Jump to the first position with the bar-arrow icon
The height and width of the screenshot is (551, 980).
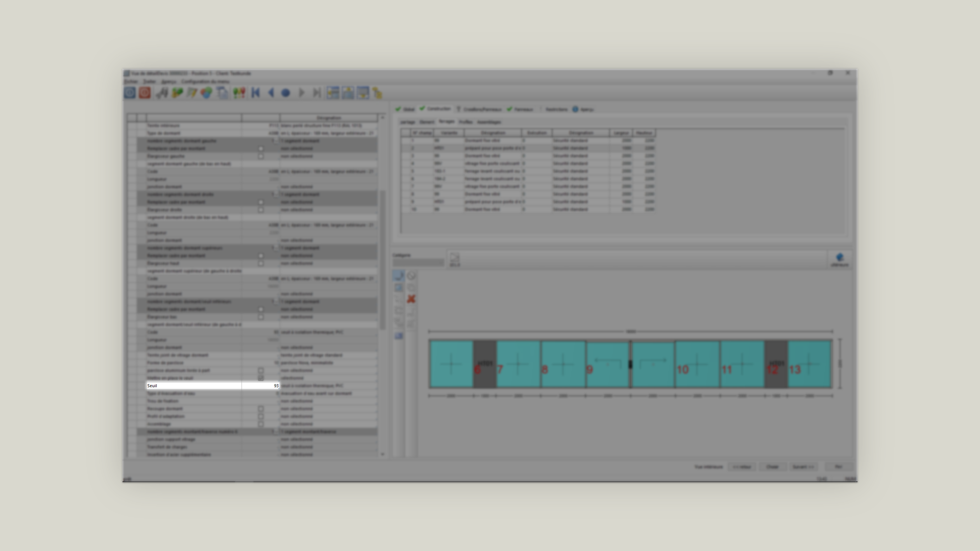tap(256, 92)
